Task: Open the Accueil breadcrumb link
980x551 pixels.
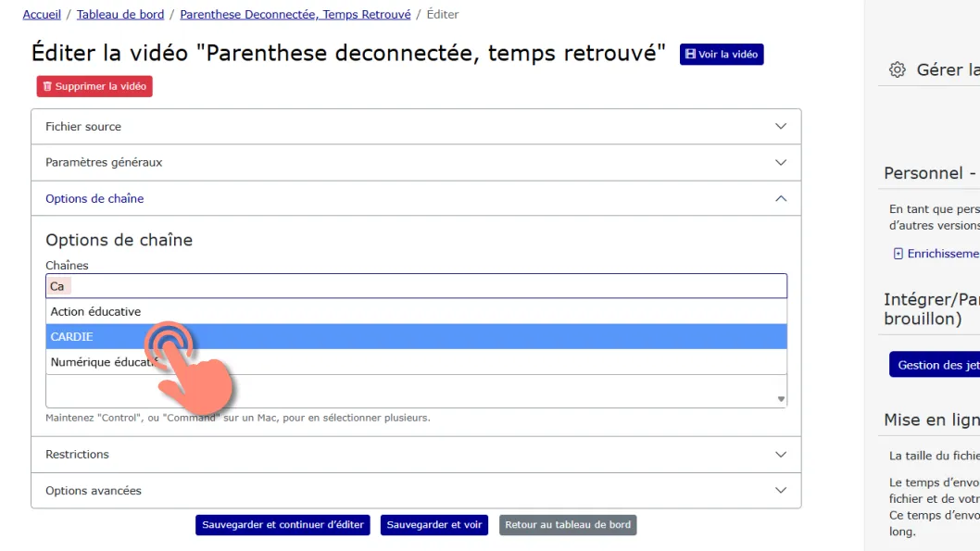Action: click(x=42, y=15)
